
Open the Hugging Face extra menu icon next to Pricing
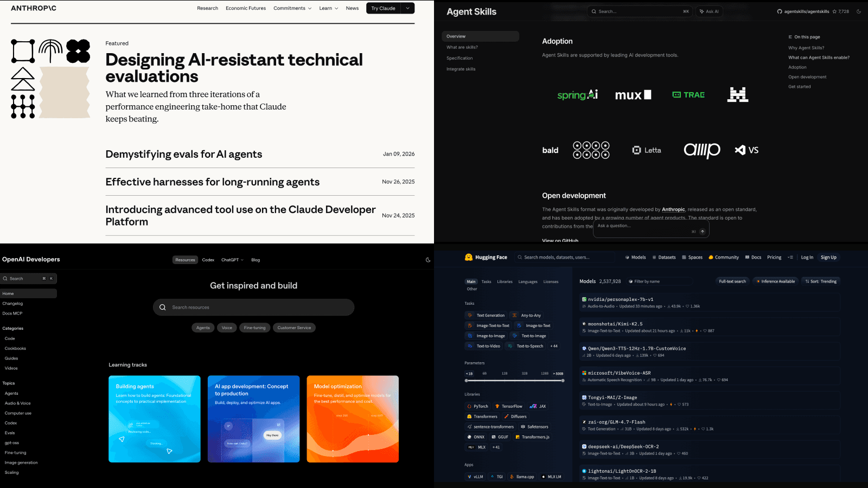pyautogui.click(x=790, y=258)
